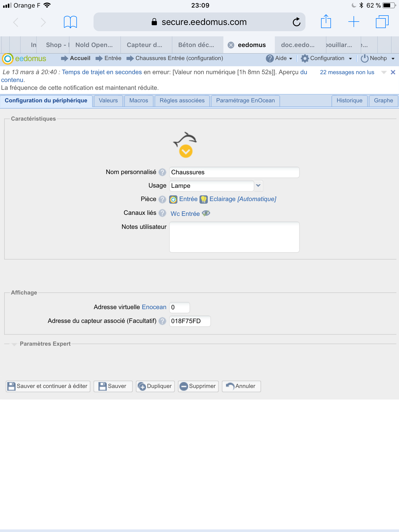Open the Paramétrage EnOcean tab
This screenshot has height=532, width=399.
click(245, 101)
